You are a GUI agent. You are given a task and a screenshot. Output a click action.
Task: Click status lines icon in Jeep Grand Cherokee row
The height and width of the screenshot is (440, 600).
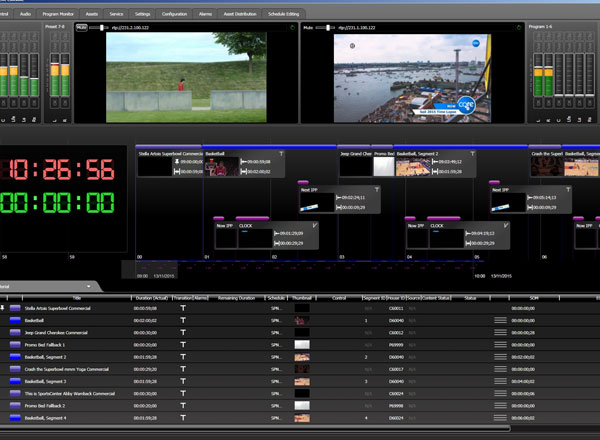pos(500,332)
